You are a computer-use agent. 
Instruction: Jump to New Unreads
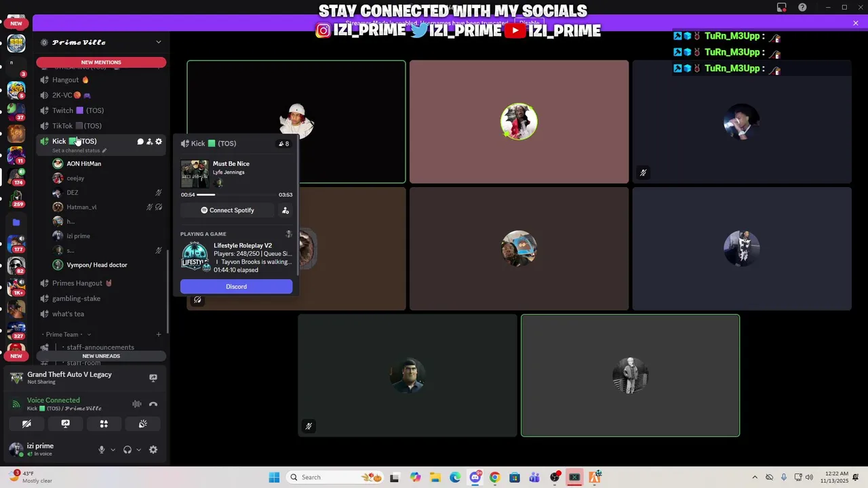101,356
